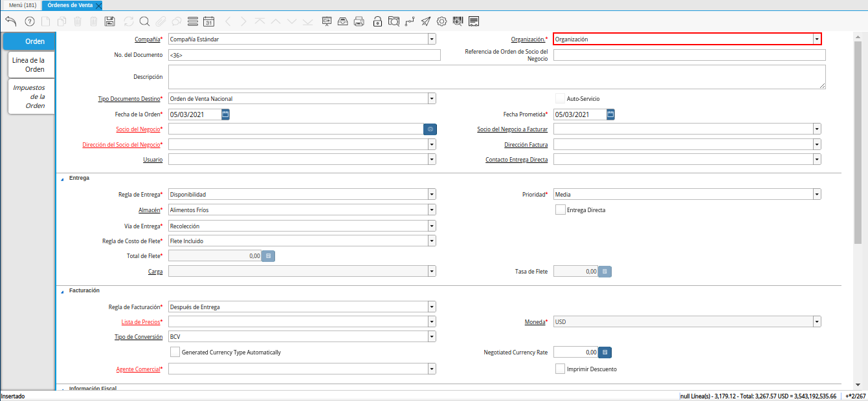
Task: Click the paper plane request icon
Action: tap(425, 21)
